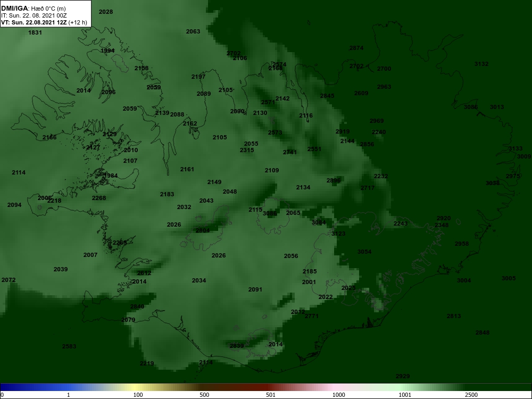Click the map value 2609
Image resolution: width=532 pixels, height=399 pixels.
361,93
